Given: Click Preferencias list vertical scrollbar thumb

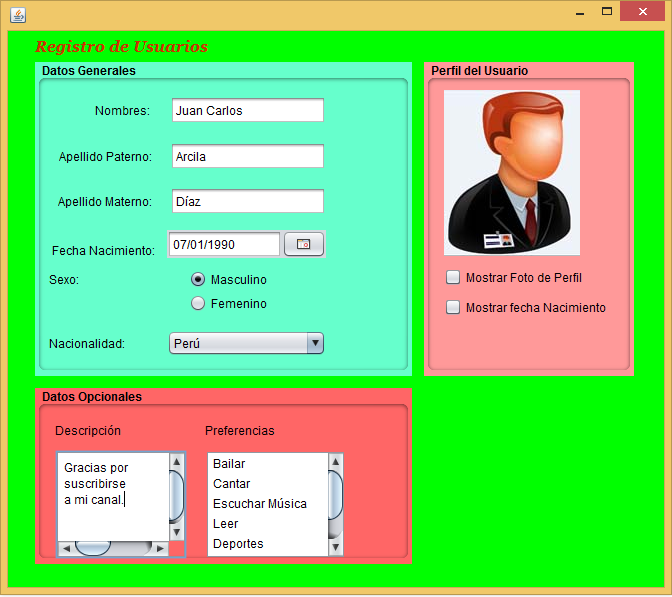Looking at the screenshot, I should click(x=336, y=495).
